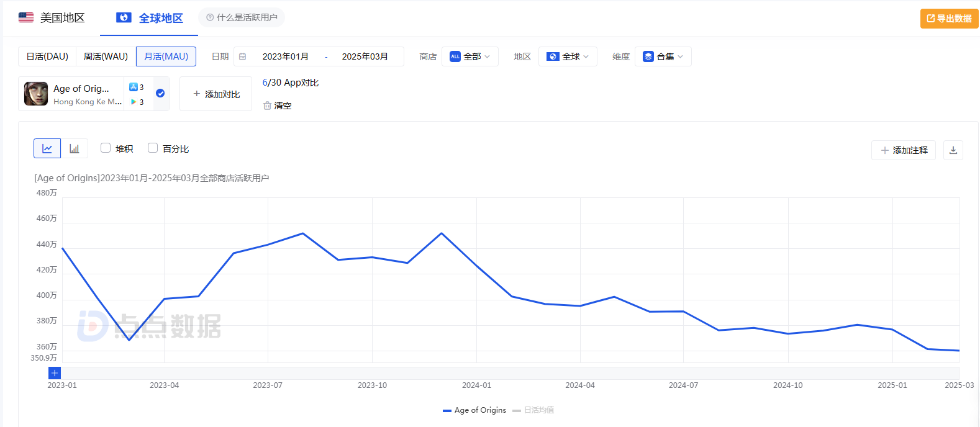Open the 商店 全部 store dropdown
This screenshot has width=980, height=427.
(470, 56)
